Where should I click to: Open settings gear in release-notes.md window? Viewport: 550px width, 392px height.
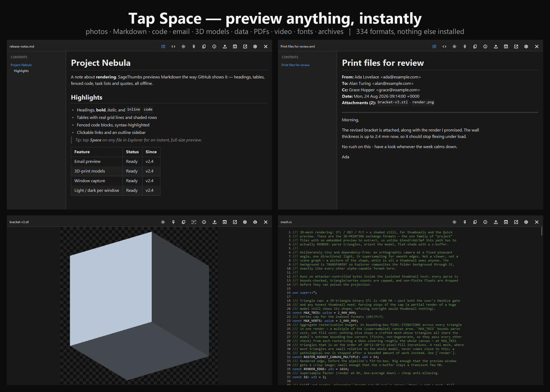(255, 47)
